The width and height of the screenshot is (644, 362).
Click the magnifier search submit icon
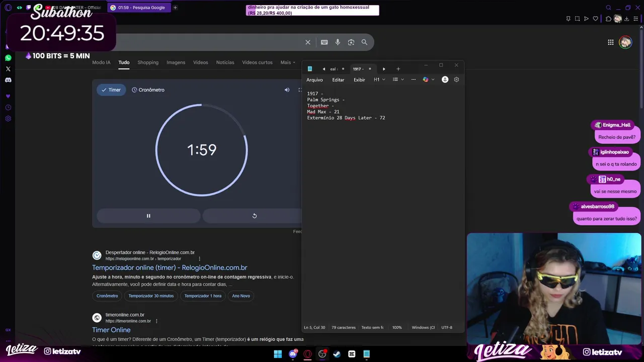click(x=364, y=42)
